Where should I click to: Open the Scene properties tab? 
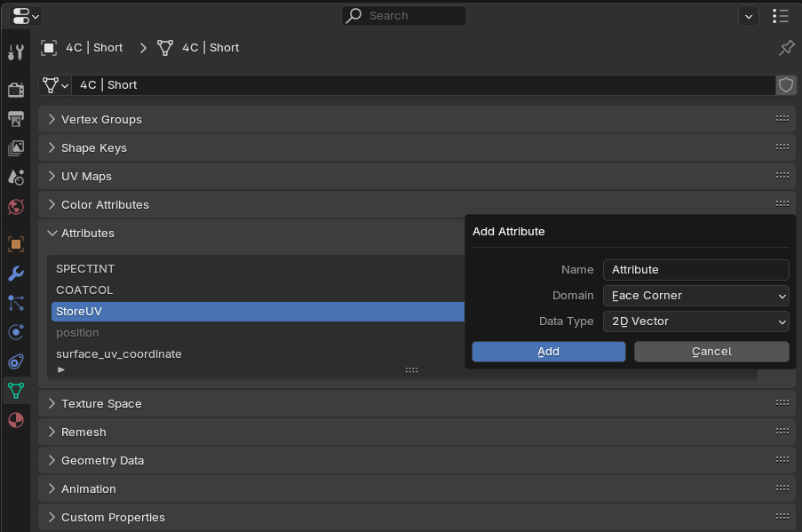[x=16, y=178]
